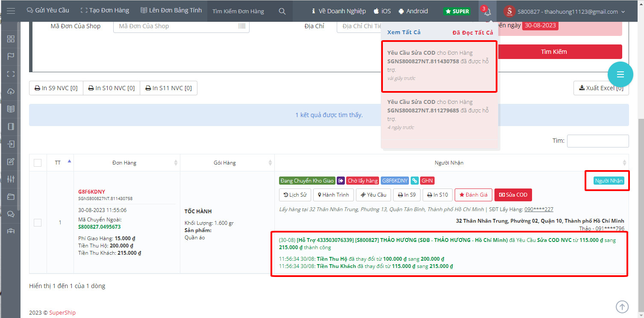Image resolution: width=644 pixels, height=318 pixels.
Task: Click the briefcase icon in sidebar
Action: click(x=11, y=231)
